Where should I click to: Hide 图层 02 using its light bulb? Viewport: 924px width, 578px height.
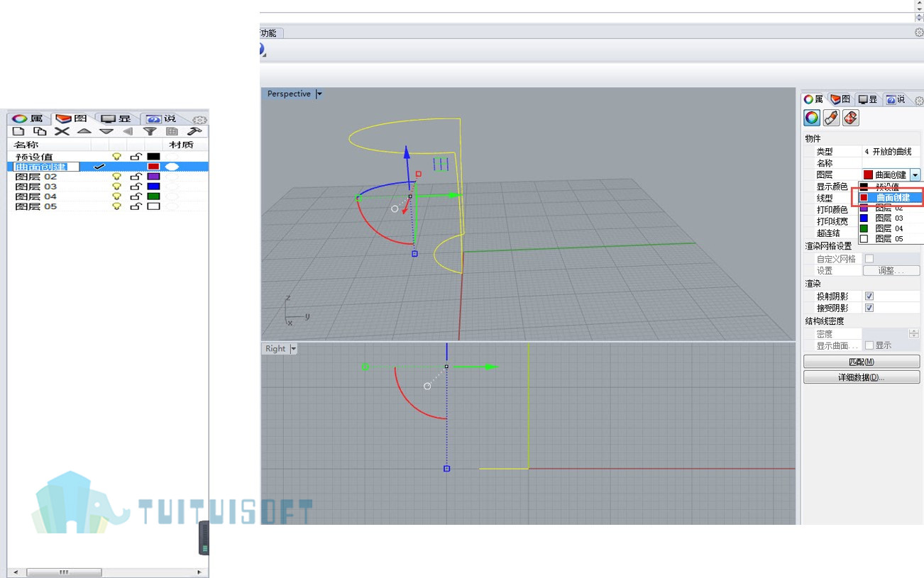point(117,177)
